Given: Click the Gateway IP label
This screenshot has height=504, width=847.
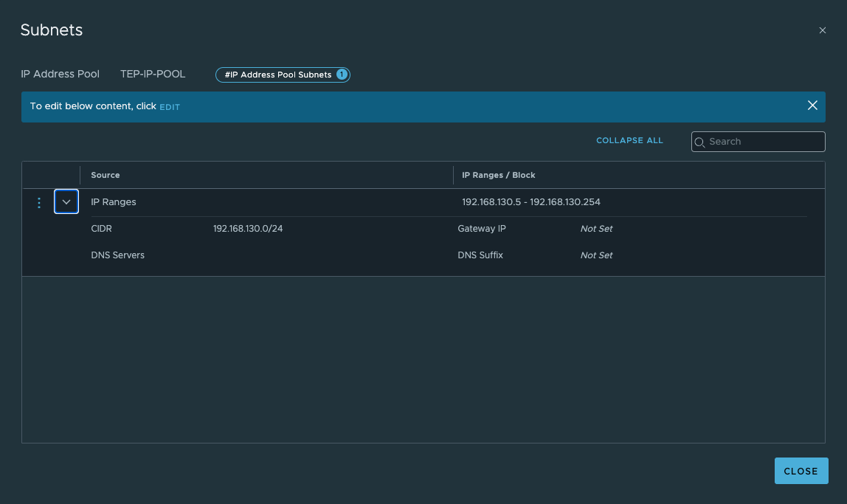Looking at the screenshot, I should point(482,229).
